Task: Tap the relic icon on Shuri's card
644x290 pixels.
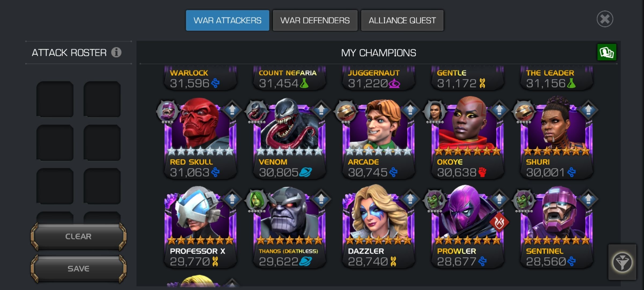Action: [x=524, y=111]
